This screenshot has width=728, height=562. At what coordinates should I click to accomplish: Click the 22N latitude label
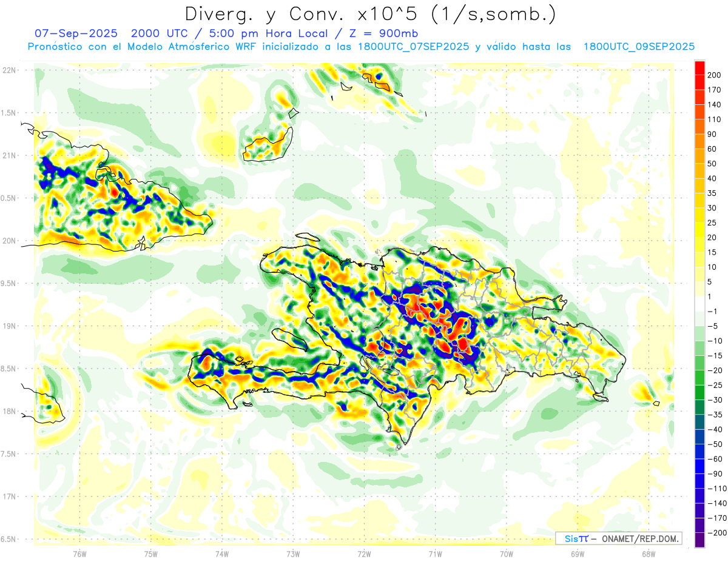coord(9,70)
